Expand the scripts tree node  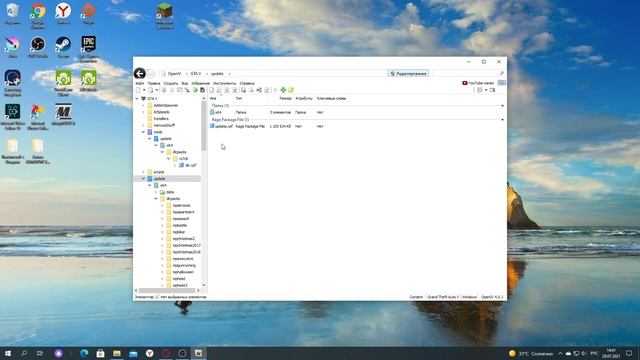(143, 172)
